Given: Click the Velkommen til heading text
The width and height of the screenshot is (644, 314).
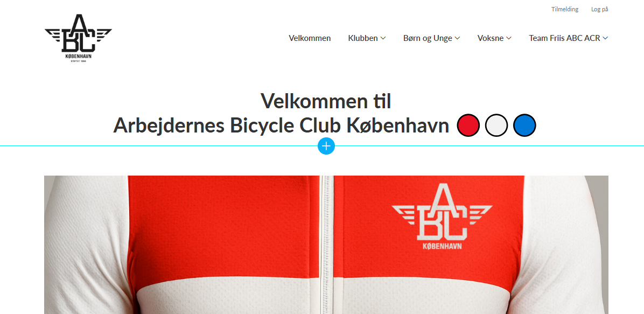Looking at the screenshot, I should (x=326, y=101).
